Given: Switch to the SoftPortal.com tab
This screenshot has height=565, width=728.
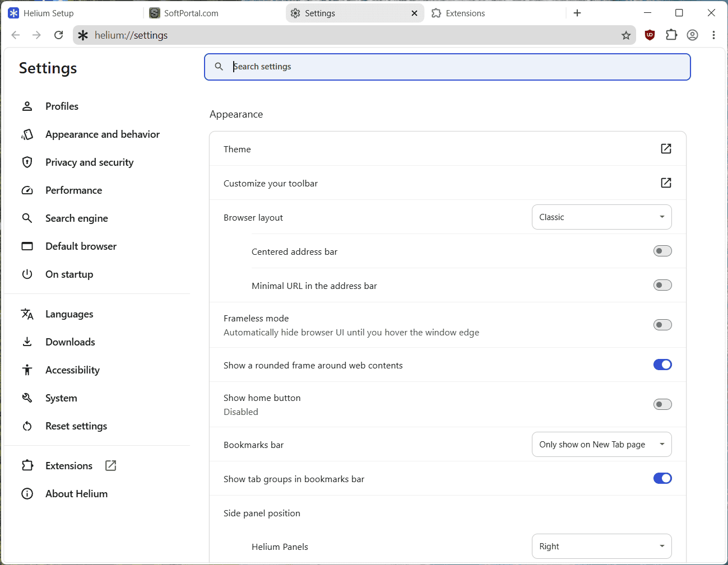Looking at the screenshot, I should coord(215,13).
